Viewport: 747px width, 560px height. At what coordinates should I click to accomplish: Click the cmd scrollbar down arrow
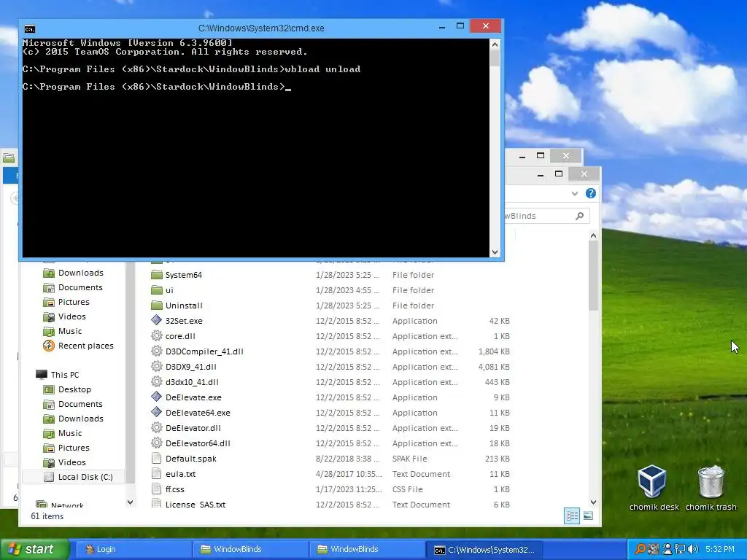[x=495, y=252]
